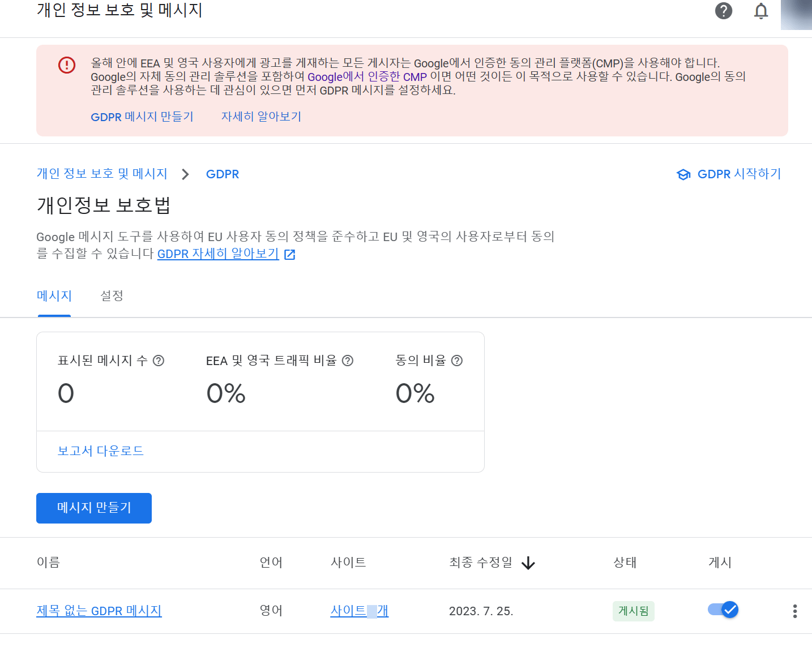Open the notifications bell
This screenshot has height=652, width=812.
tap(761, 11)
